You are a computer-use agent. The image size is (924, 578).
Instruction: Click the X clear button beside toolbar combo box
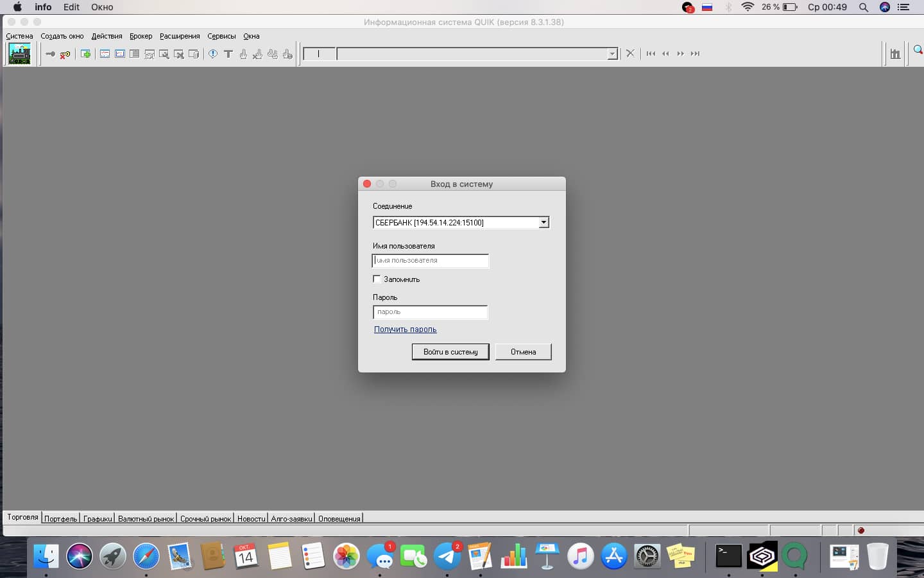click(630, 53)
